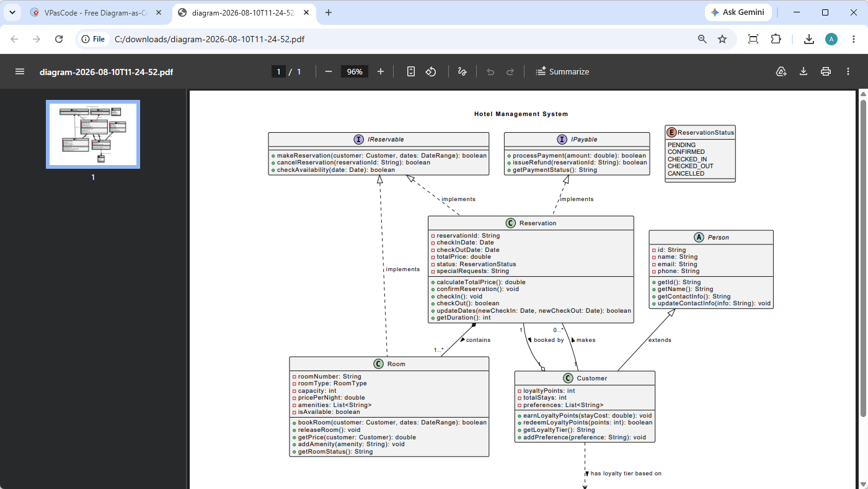Click the Ask Gemini button
Viewport: 868px width, 489px height.
click(738, 12)
